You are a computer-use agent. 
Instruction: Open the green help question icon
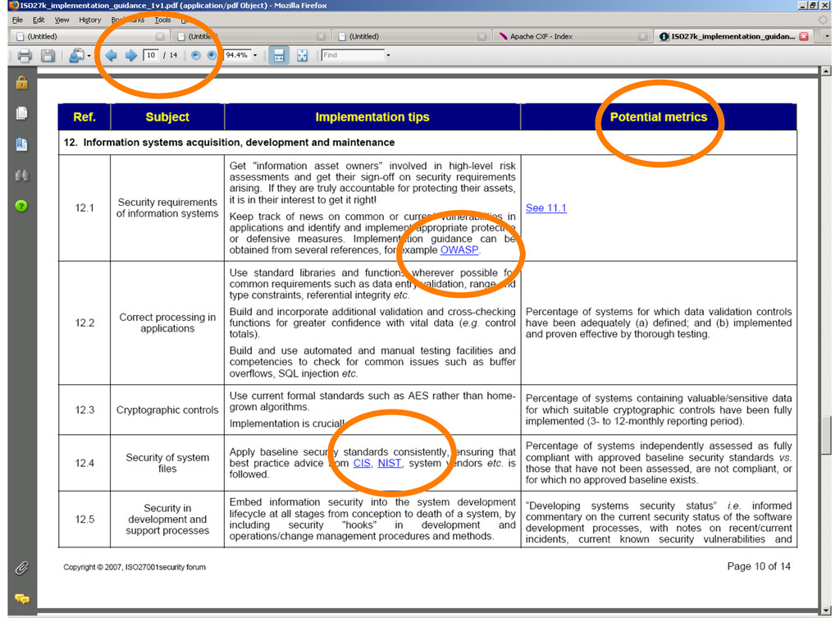click(21, 206)
